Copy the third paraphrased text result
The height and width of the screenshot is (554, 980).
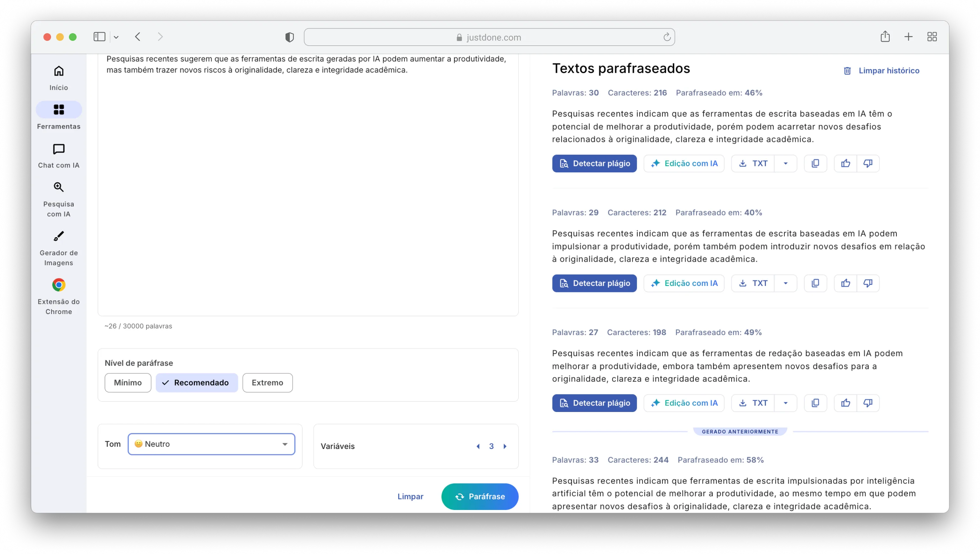pos(815,403)
